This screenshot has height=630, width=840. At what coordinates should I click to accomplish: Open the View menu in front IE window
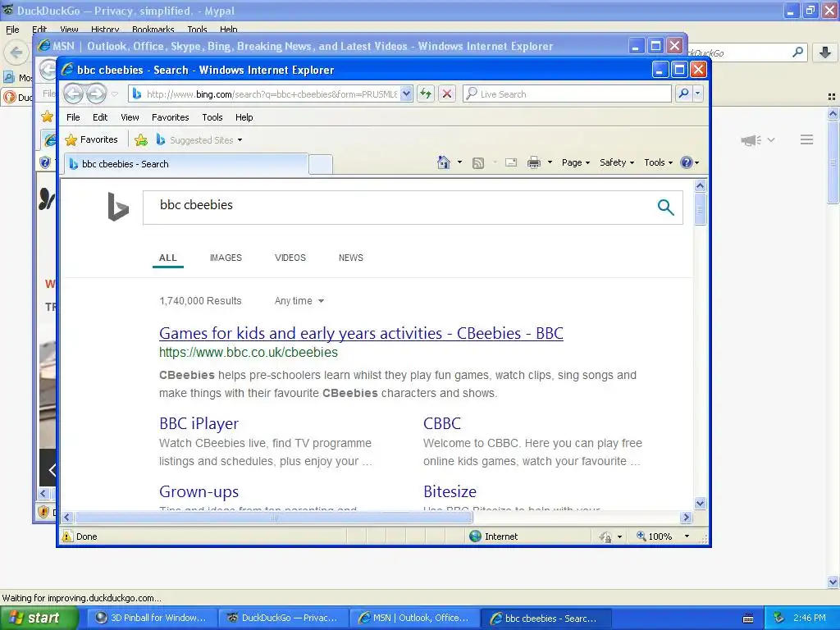click(x=130, y=117)
